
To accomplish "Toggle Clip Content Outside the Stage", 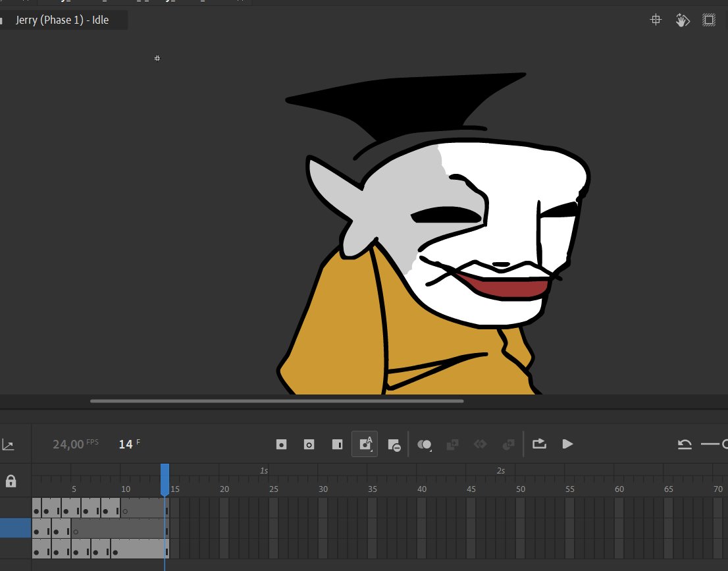I will coord(709,20).
